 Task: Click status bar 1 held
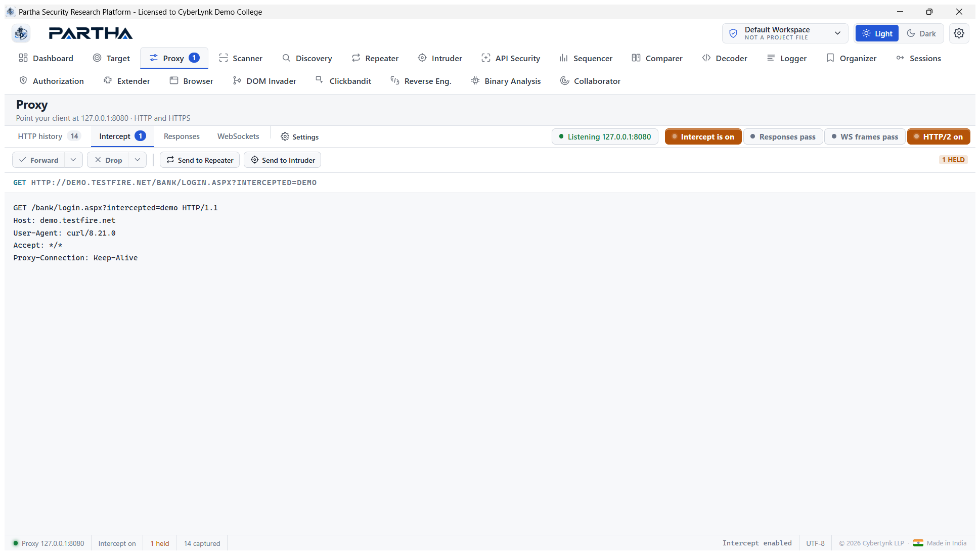click(x=160, y=543)
